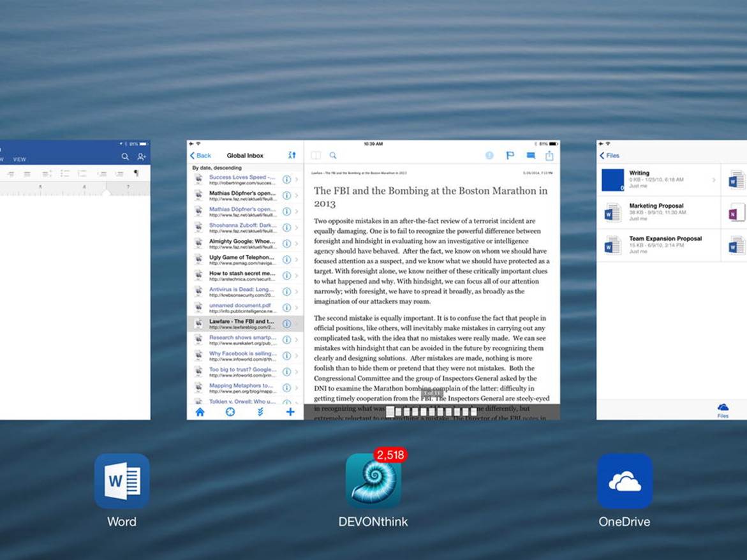This screenshot has height=560, width=747.
Task: Expand chevron on Ugly Game of Telephon row
Action: pos(297,260)
